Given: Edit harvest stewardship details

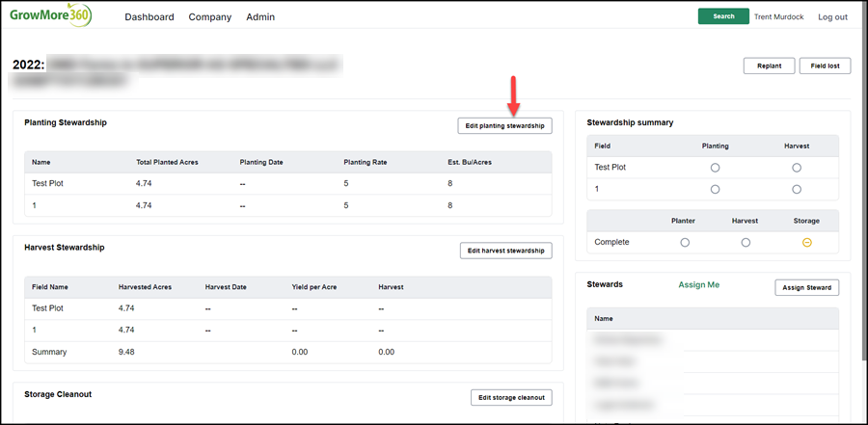Looking at the screenshot, I should click(506, 251).
